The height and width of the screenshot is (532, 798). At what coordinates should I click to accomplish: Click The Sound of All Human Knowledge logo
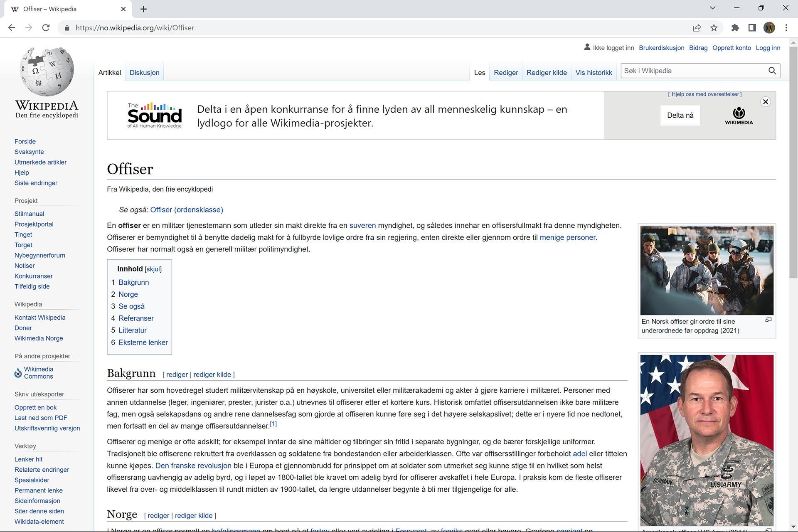click(x=155, y=115)
